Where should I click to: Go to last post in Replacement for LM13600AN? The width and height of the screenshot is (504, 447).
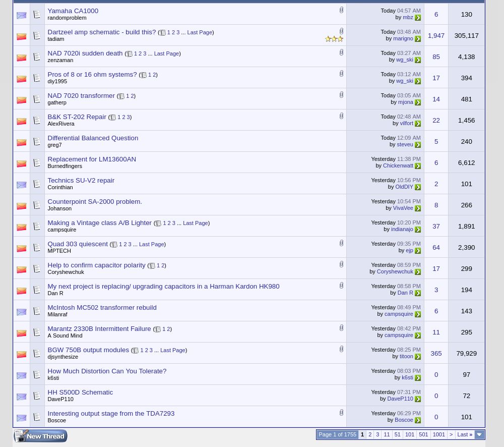[417, 166]
